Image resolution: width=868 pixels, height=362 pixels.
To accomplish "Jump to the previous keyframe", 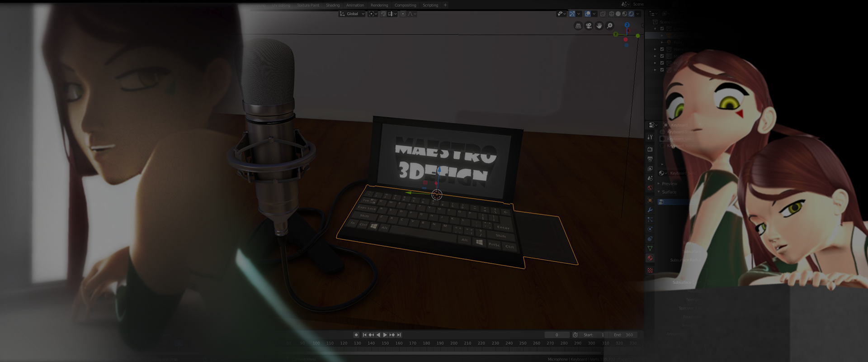I will 371,335.
